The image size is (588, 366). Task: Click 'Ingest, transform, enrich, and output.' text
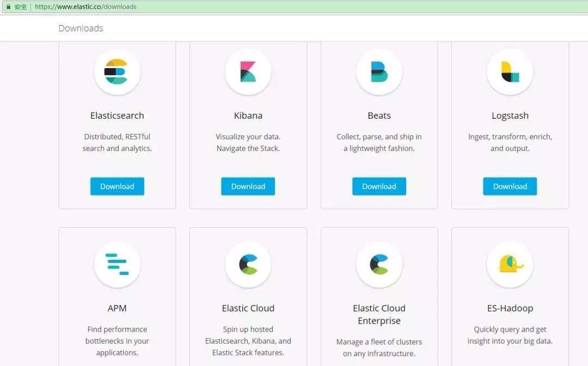[510, 143]
